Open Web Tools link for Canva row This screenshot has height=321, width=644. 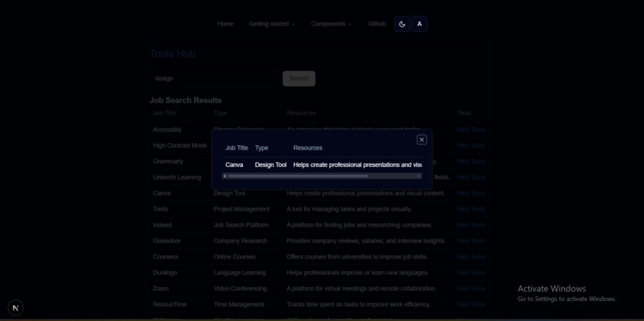click(471, 193)
